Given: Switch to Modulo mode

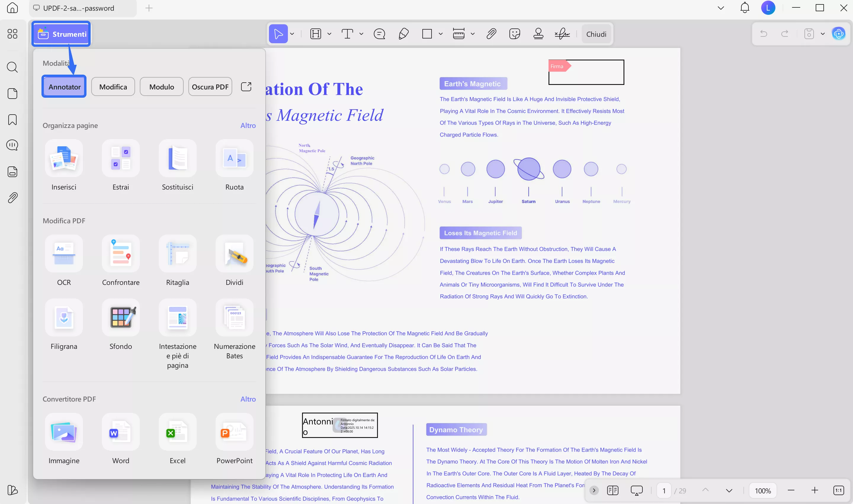Looking at the screenshot, I should [x=161, y=87].
